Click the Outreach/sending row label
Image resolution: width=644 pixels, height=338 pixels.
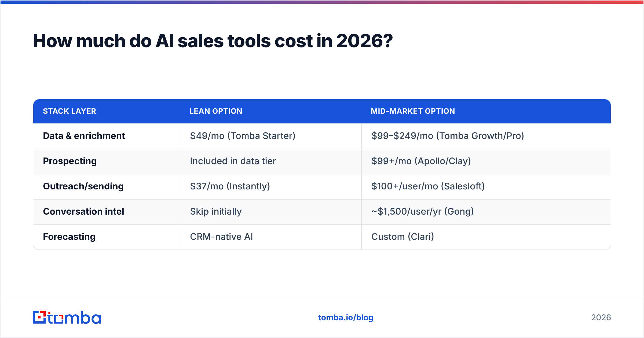pos(83,186)
